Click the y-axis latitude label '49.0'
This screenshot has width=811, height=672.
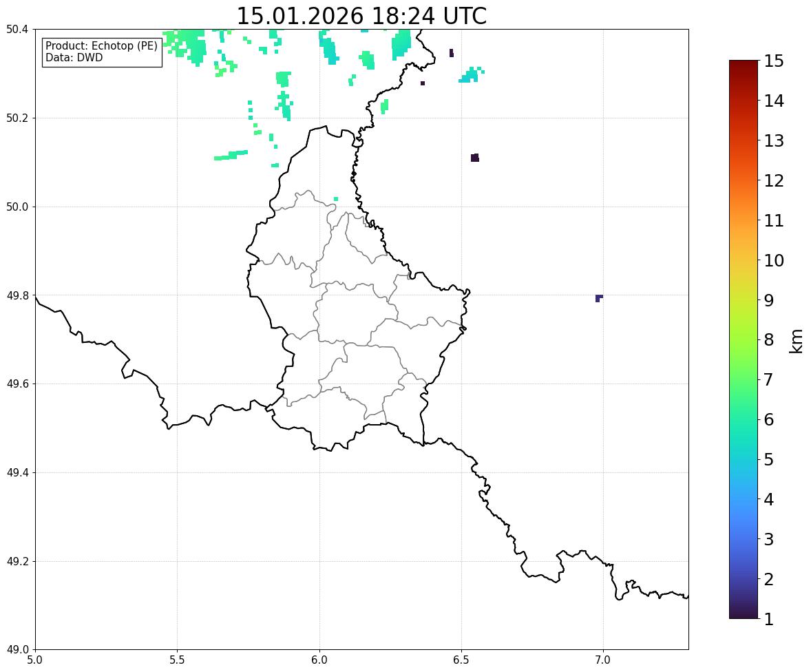[x=17, y=650]
